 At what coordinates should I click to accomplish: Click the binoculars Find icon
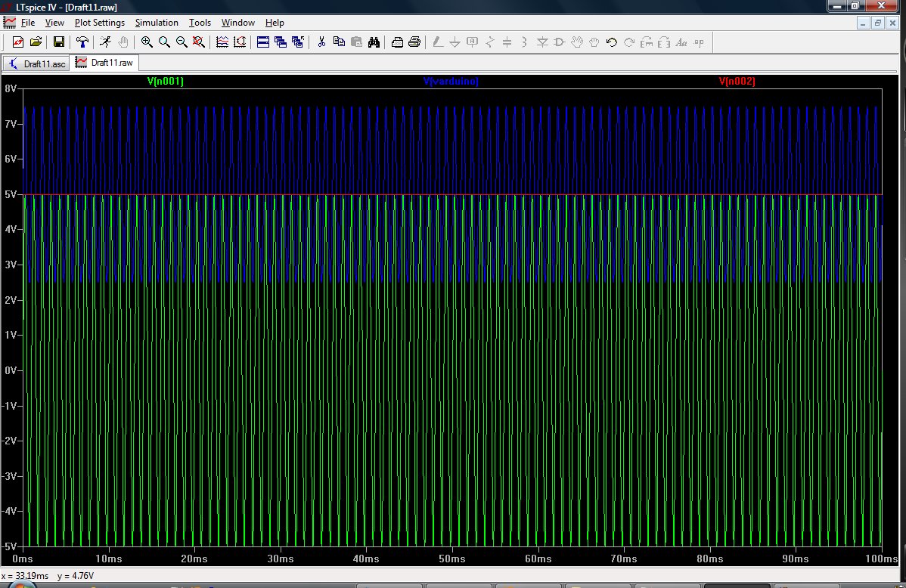coord(374,42)
